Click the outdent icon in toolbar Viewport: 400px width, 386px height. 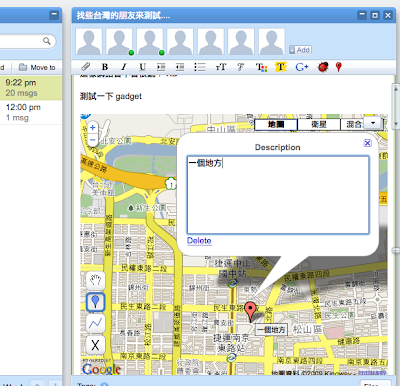[x=180, y=67]
